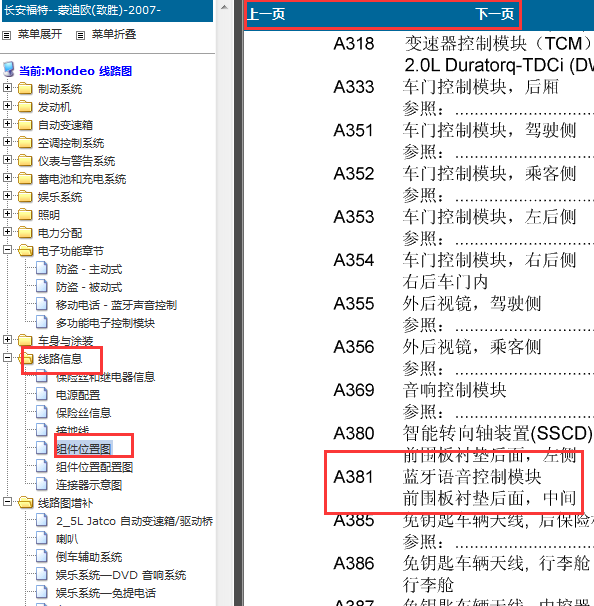Expand the 电力分配 tree node
594x606 pixels.
pyautogui.click(x=7, y=232)
